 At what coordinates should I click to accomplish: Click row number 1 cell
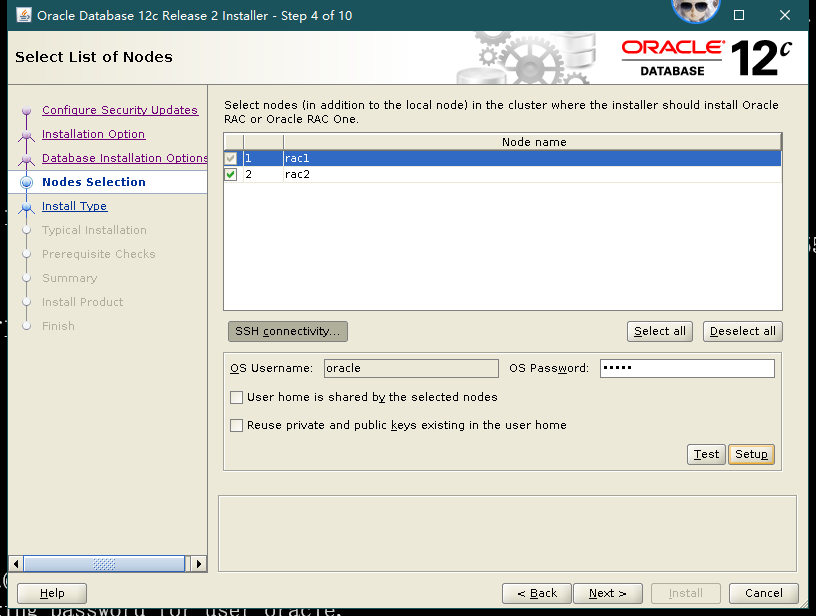tap(263, 158)
